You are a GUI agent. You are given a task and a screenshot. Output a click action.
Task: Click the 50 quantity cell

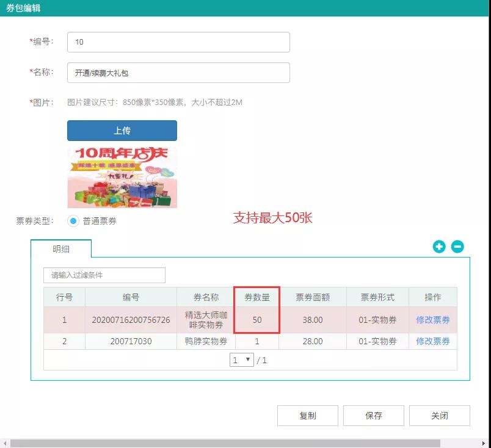256,320
